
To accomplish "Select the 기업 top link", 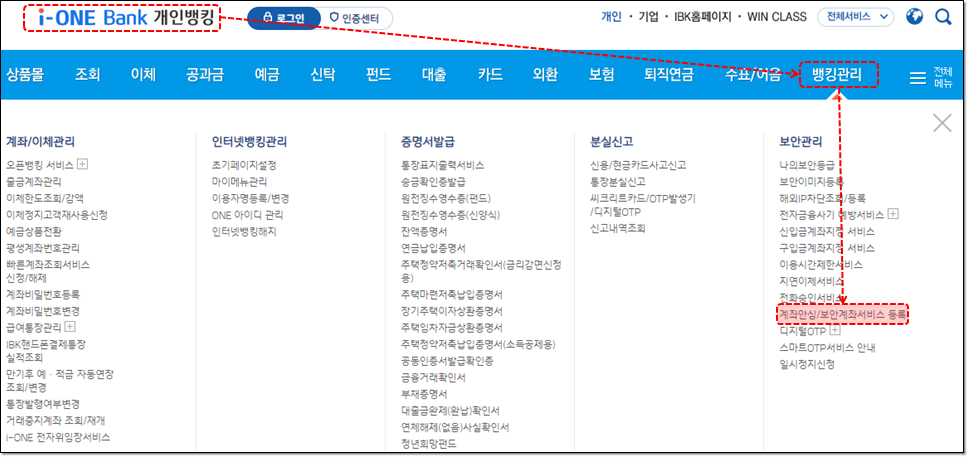I will pos(648,17).
